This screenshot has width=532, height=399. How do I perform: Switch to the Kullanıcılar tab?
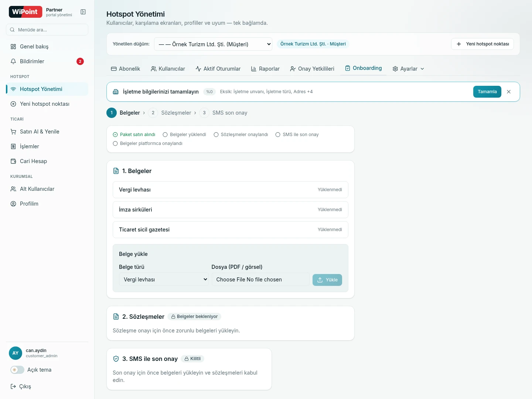click(168, 69)
